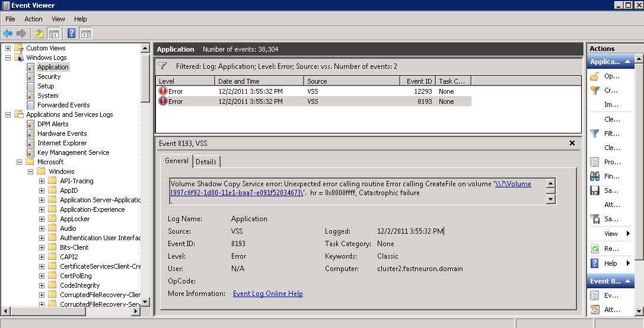The width and height of the screenshot is (644, 328).
Task: Collapse the 'Event 8...' actions section
Action: pos(627,281)
